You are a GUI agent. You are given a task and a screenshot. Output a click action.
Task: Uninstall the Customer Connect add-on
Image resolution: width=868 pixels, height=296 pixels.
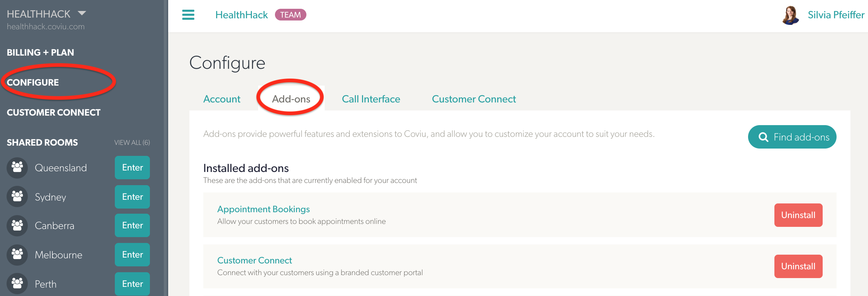point(798,266)
